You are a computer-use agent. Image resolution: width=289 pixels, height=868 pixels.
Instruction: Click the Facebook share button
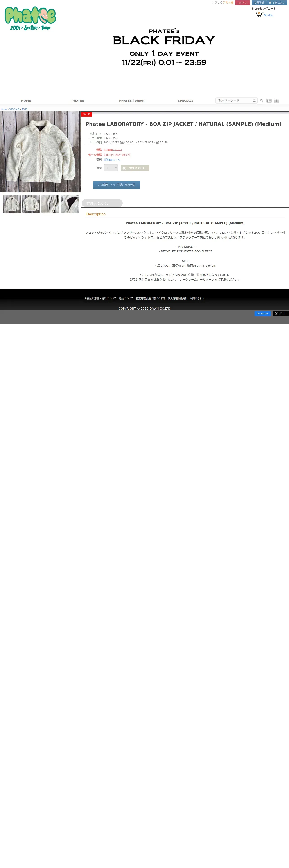pyautogui.click(x=262, y=314)
